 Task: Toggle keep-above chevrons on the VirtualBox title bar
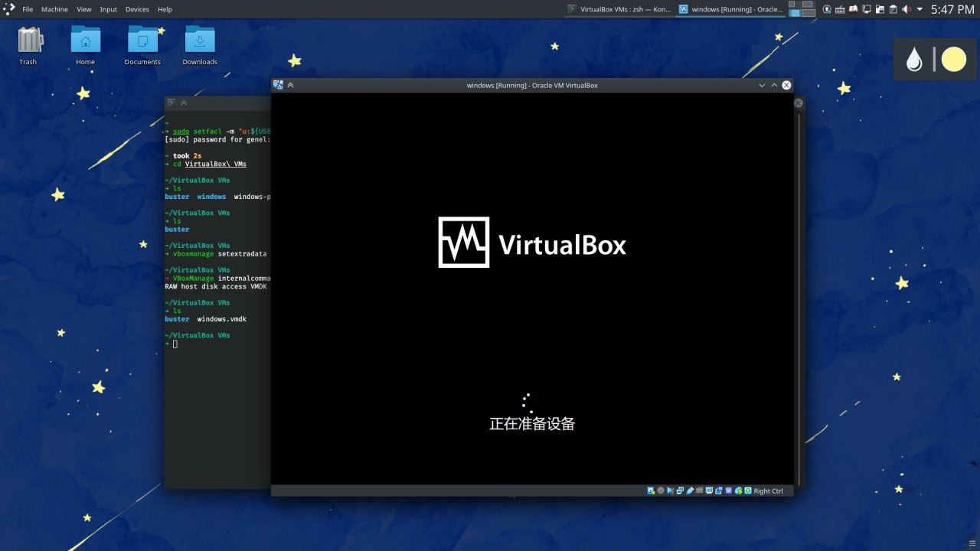291,85
